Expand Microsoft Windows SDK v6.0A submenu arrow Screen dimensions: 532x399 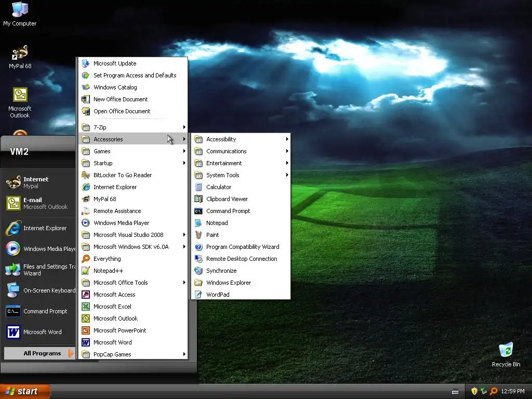tap(184, 247)
